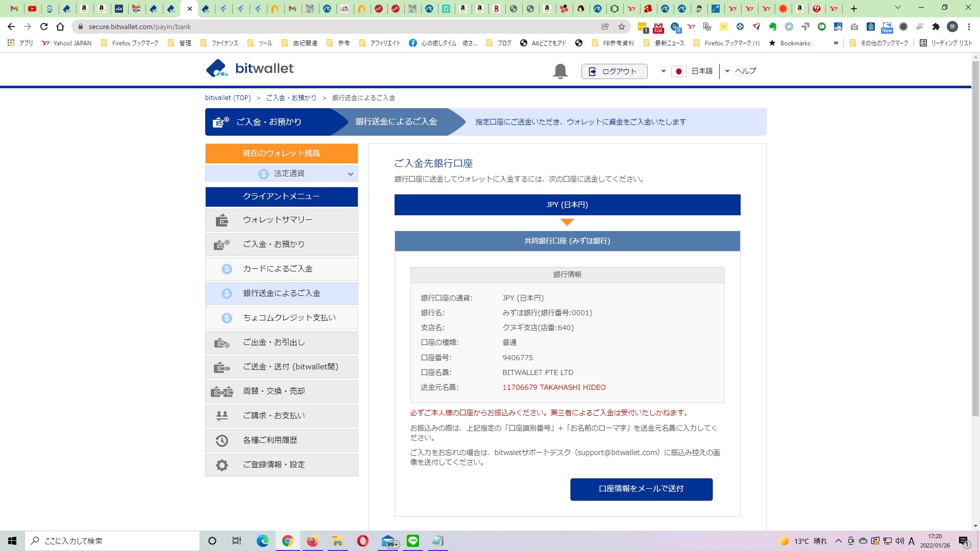Open ご請求・お支払い menu item
This screenshot has width=980, height=551.
(282, 416)
